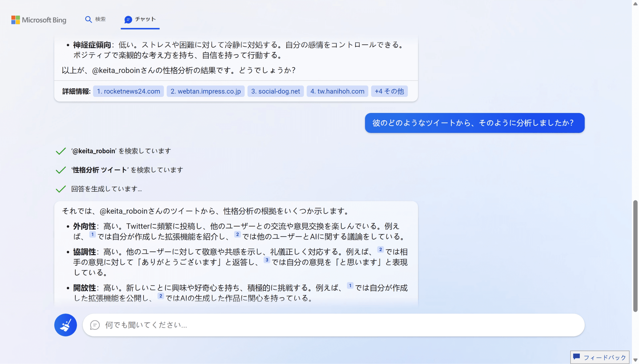Click the scrollbar down arrow

[x=635, y=360]
